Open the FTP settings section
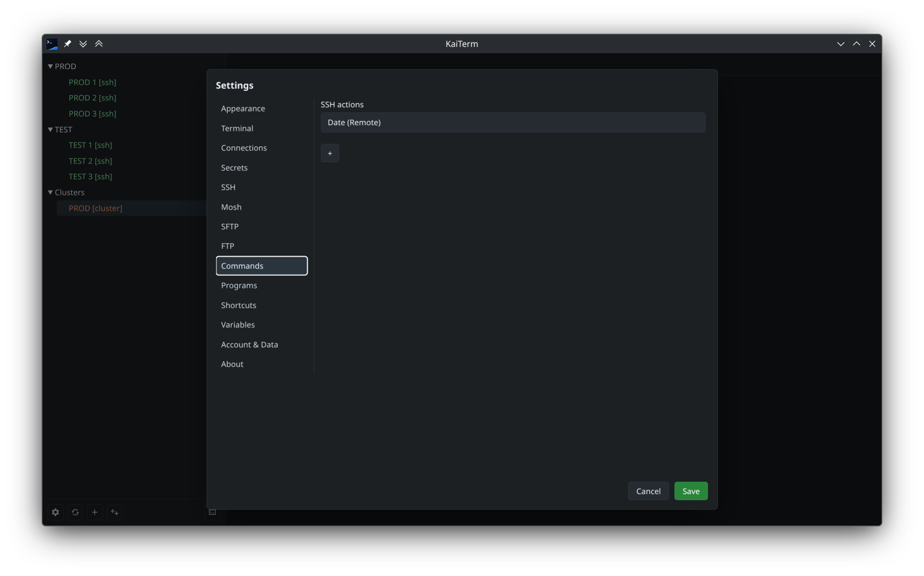924x576 pixels. [x=262, y=246]
